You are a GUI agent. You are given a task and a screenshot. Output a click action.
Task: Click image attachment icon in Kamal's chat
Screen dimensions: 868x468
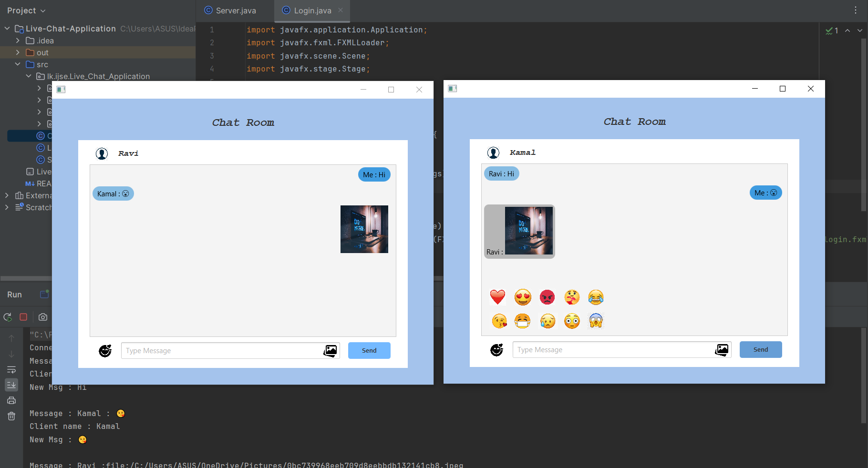pyautogui.click(x=722, y=349)
